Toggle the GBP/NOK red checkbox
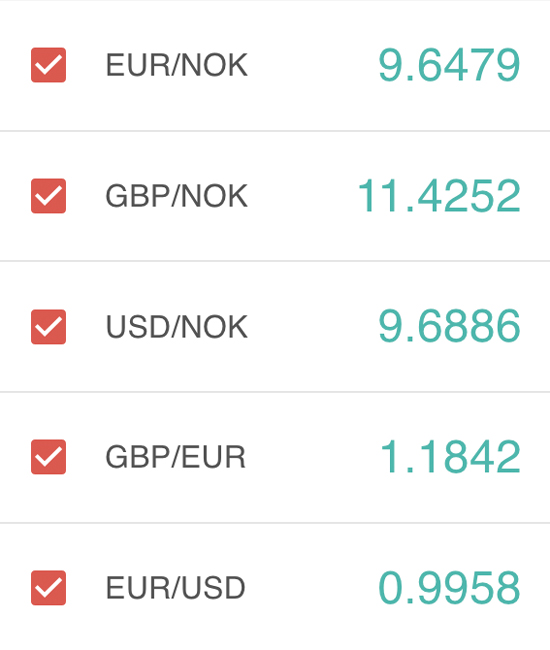550x650 pixels. [x=48, y=196]
